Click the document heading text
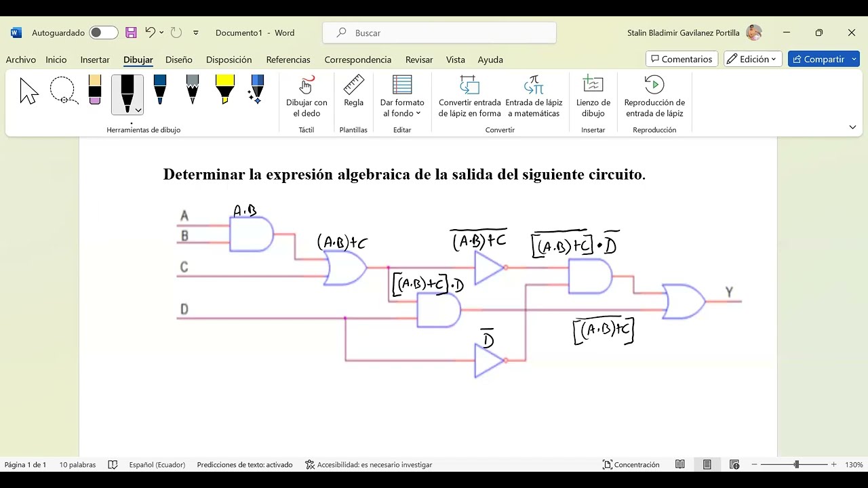Screen dimensions: 868x488 (404, 174)
